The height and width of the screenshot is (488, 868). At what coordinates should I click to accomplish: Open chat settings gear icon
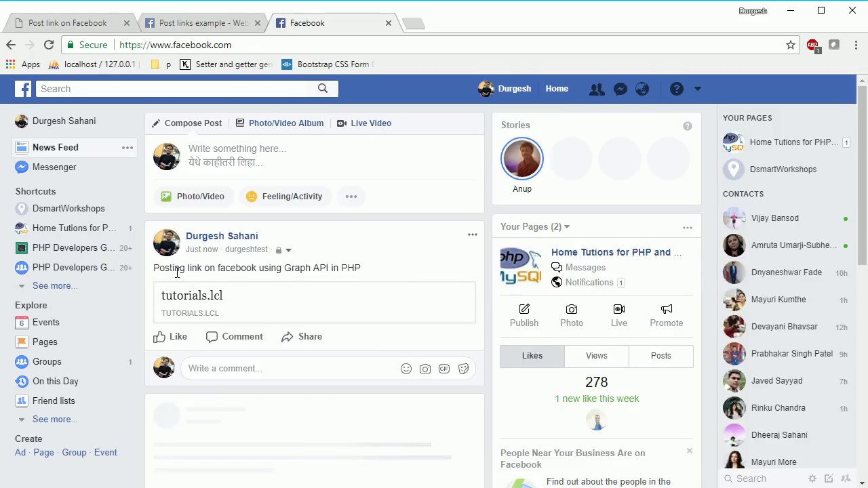(812, 479)
